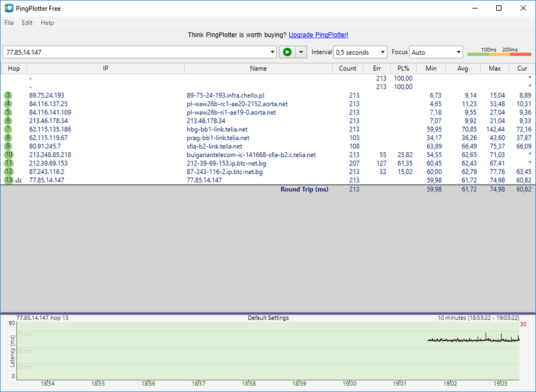The height and width of the screenshot is (392, 536).
Task: Click the hop 13 graph bars icon
Action: coord(19,181)
